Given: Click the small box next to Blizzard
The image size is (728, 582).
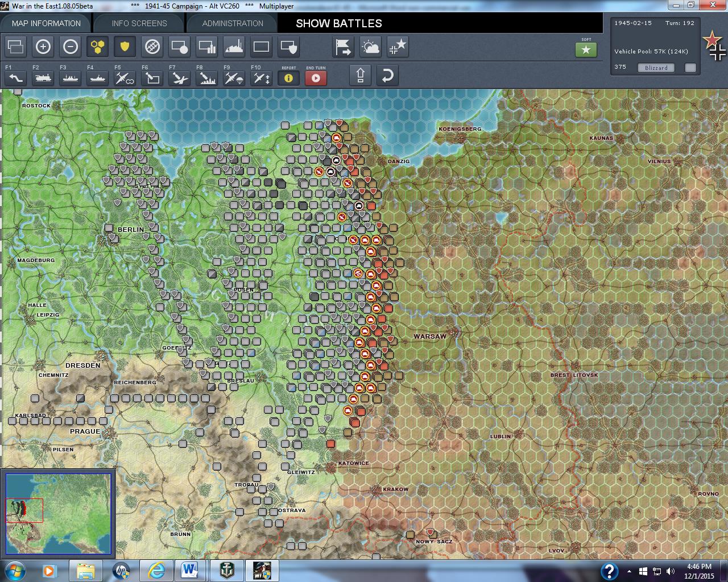Looking at the screenshot, I should click(690, 68).
